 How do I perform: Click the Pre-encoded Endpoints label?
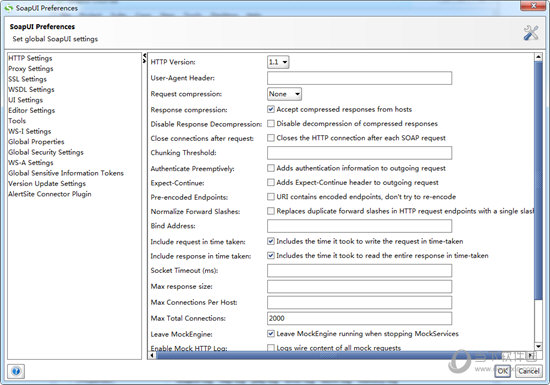pos(189,197)
